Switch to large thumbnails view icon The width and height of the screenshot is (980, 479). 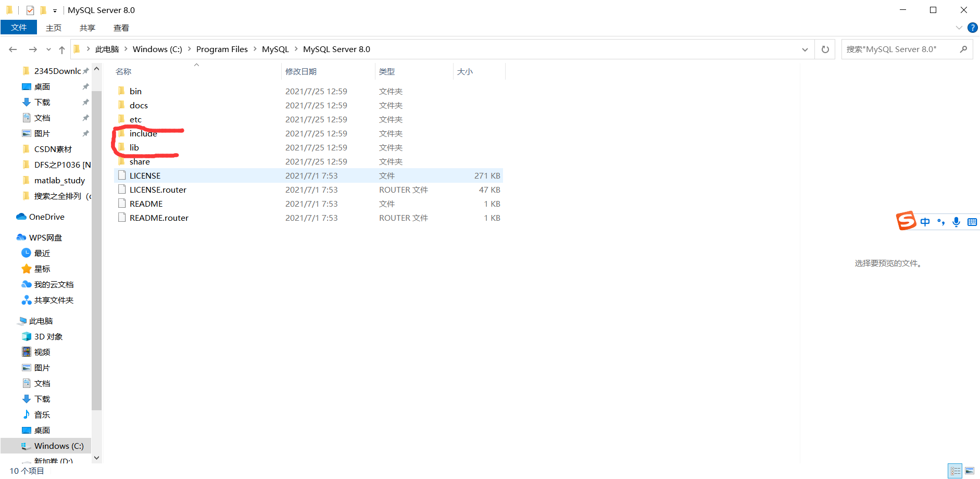pyautogui.click(x=970, y=471)
